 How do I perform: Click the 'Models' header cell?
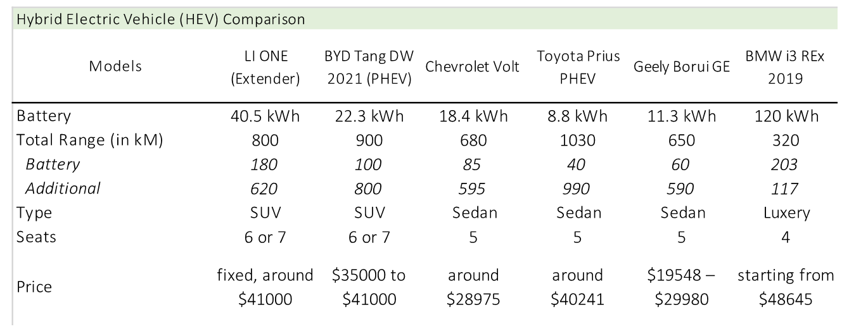[115, 66]
